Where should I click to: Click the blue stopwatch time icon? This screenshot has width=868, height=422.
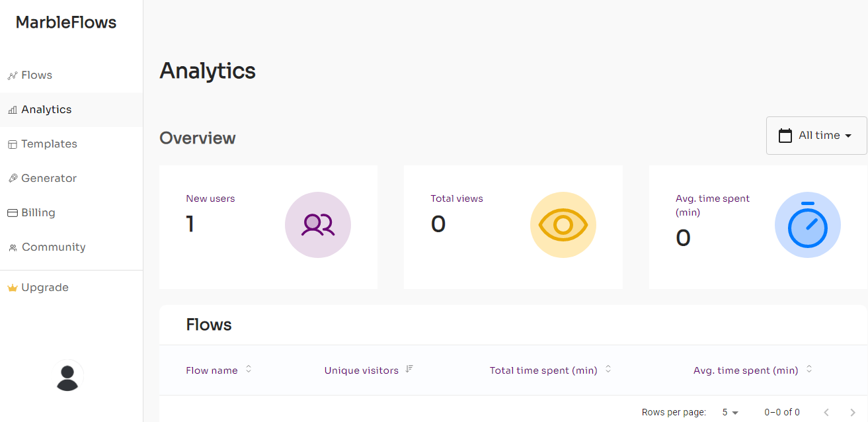[808, 225]
